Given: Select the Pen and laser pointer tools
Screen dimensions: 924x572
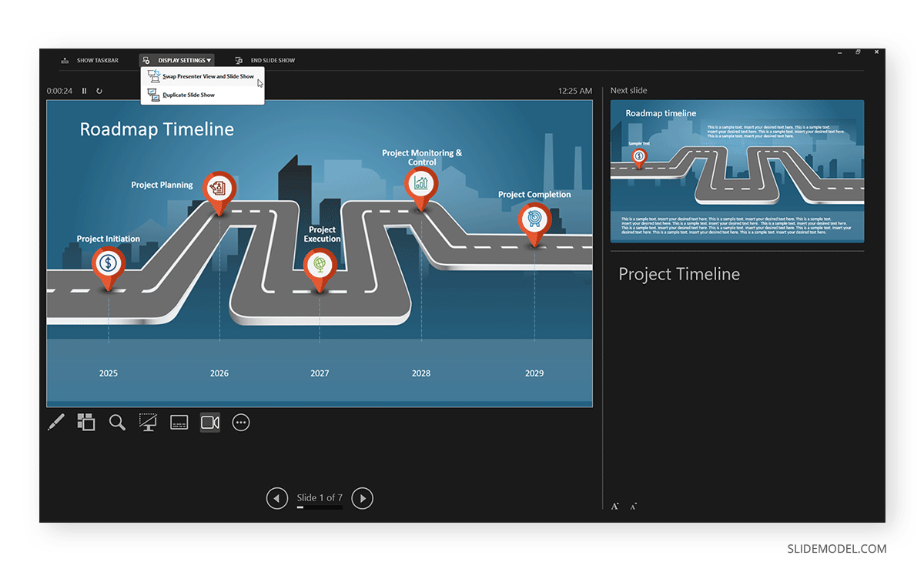Looking at the screenshot, I should point(55,422).
